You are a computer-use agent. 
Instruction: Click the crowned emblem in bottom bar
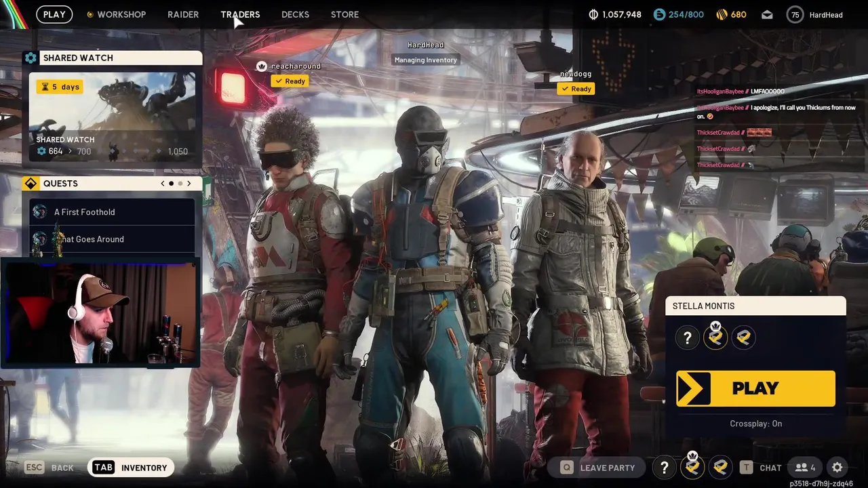[x=692, y=466]
